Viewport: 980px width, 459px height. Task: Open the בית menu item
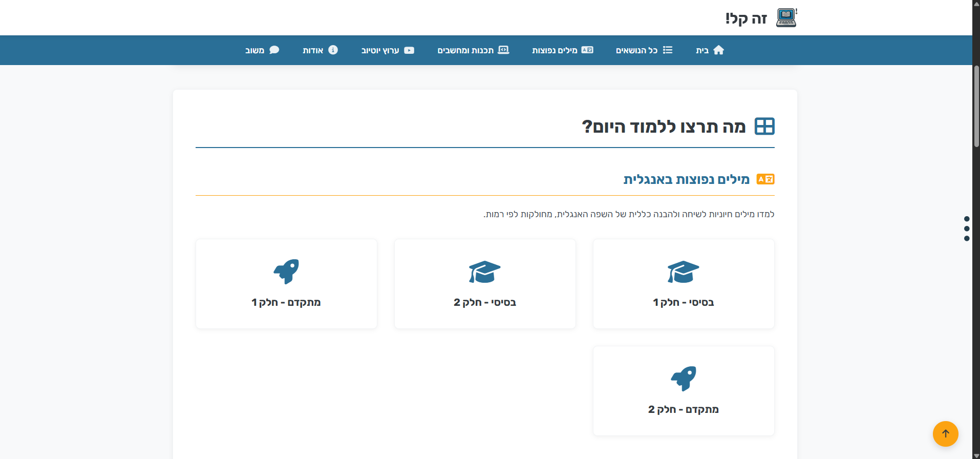[x=710, y=50]
